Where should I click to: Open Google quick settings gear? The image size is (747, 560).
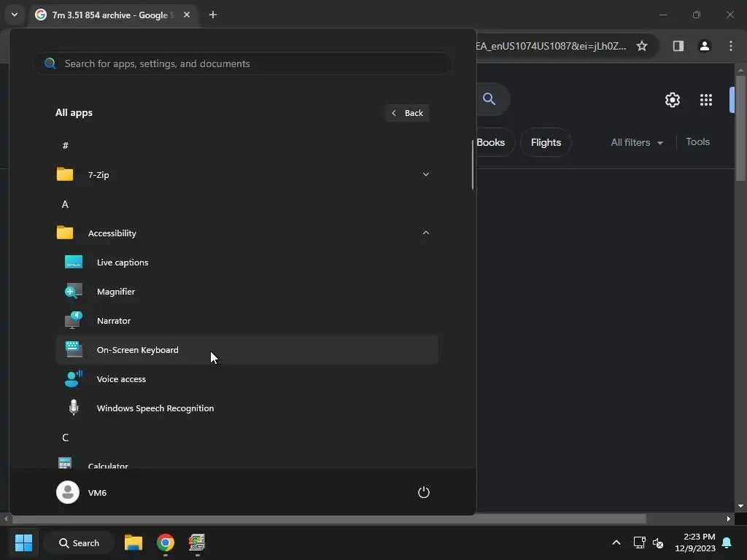click(x=672, y=100)
